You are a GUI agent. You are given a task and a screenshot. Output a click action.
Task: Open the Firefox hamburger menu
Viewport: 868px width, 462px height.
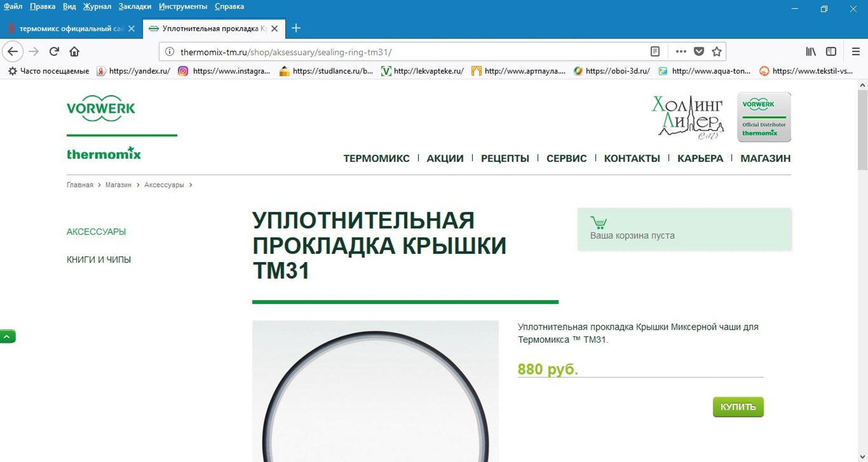point(856,51)
